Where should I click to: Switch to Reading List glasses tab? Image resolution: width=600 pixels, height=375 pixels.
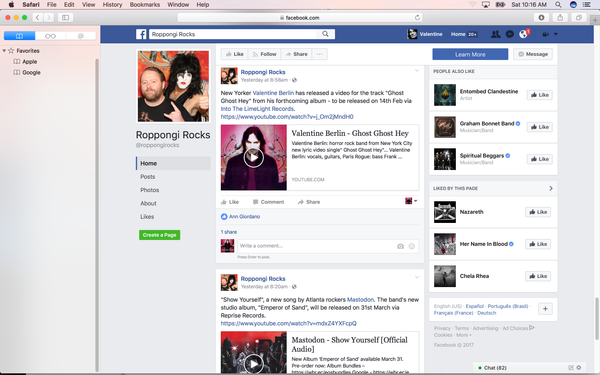click(50, 36)
